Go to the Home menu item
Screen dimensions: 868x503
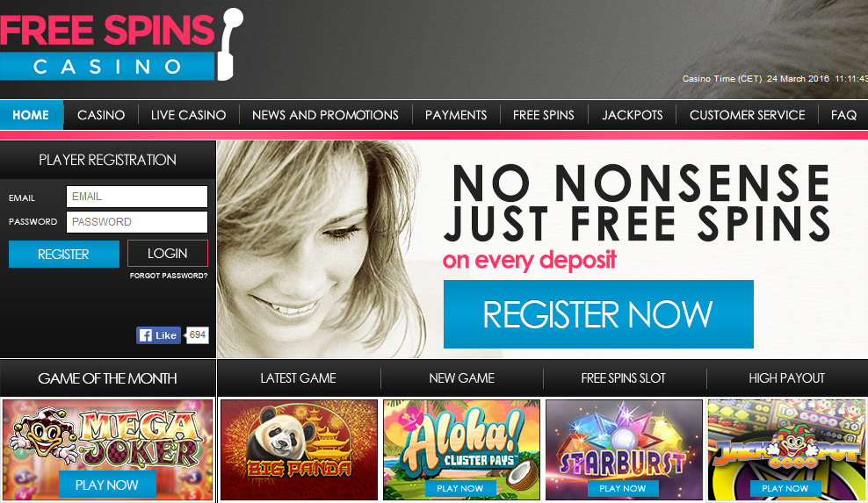pyautogui.click(x=31, y=115)
